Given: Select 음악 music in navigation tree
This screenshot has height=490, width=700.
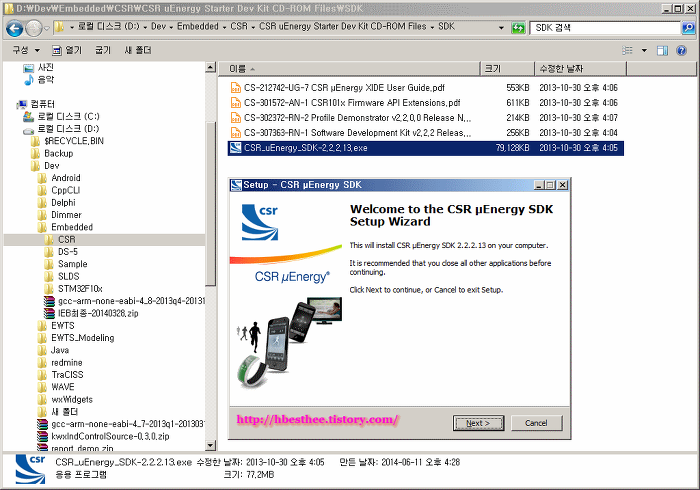Looking at the screenshot, I should [46, 80].
